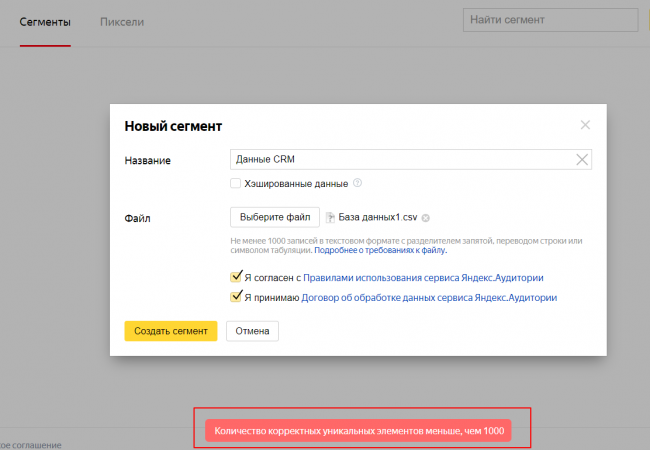Click the red error message about 1000 elements
650x450 pixels.
click(357, 430)
